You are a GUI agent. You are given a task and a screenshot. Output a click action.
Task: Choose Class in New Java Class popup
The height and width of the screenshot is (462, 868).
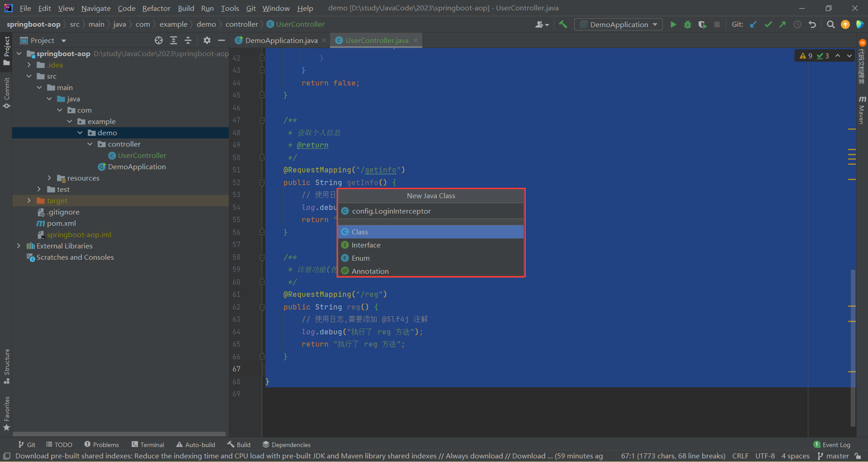[431, 232]
